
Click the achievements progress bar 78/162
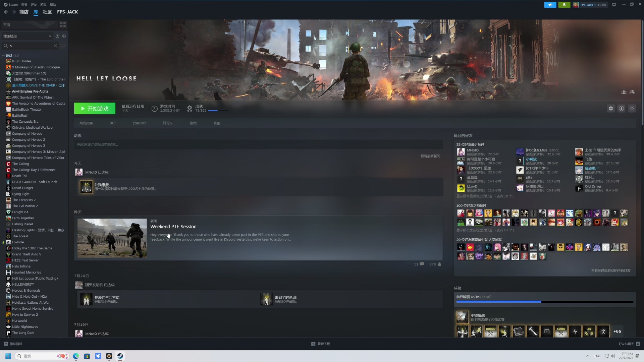545,302
